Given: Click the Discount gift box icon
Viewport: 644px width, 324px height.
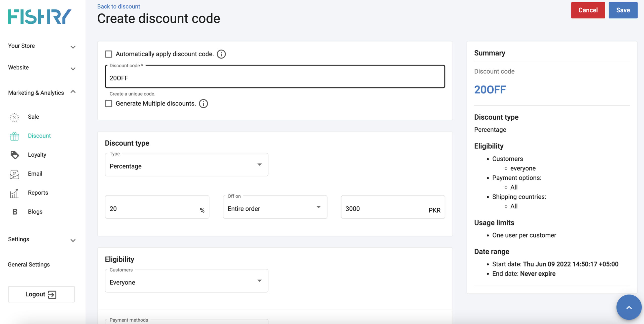Looking at the screenshot, I should (14, 136).
